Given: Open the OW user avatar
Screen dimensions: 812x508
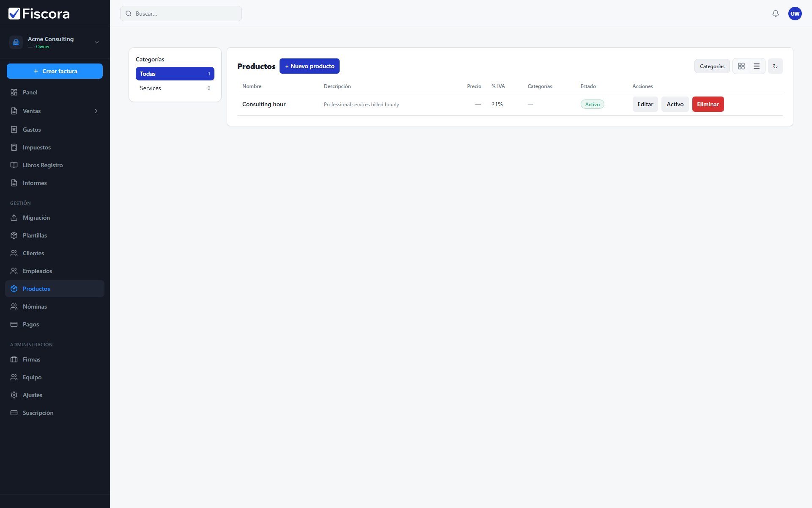Looking at the screenshot, I should click(795, 14).
